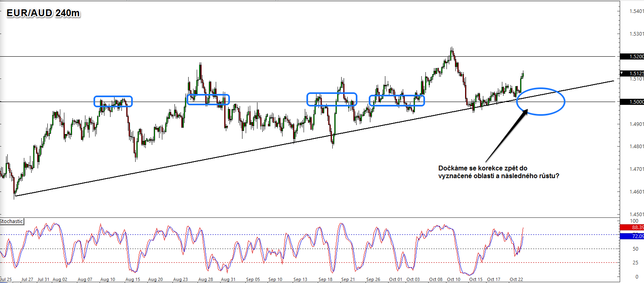Click the Oct 08 date label
This screenshot has height=283, width=644.
436,279
